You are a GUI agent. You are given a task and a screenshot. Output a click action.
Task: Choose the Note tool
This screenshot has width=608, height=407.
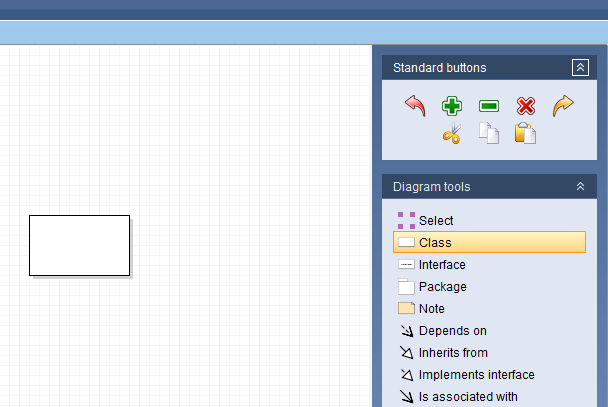(431, 309)
